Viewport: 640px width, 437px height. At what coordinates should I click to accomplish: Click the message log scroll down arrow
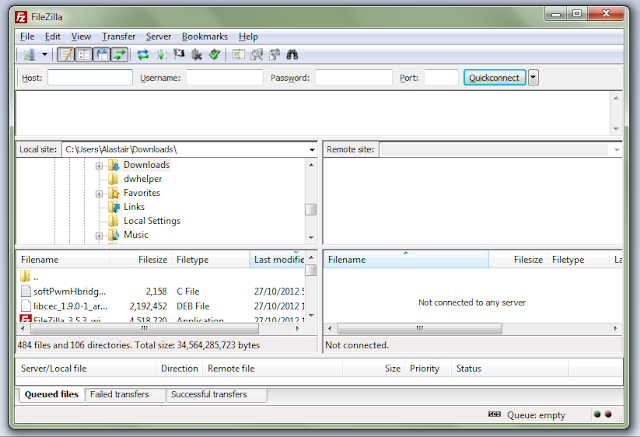pyautogui.click(x=616, y=129)
